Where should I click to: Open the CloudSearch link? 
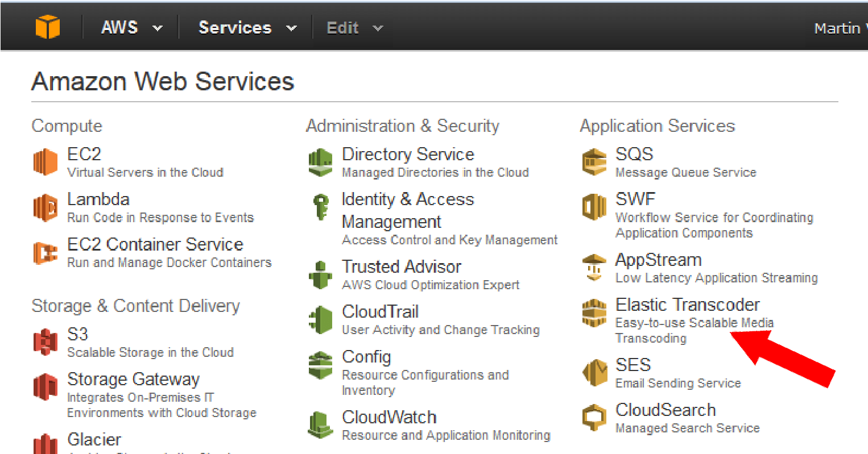(x=666, y=410)
